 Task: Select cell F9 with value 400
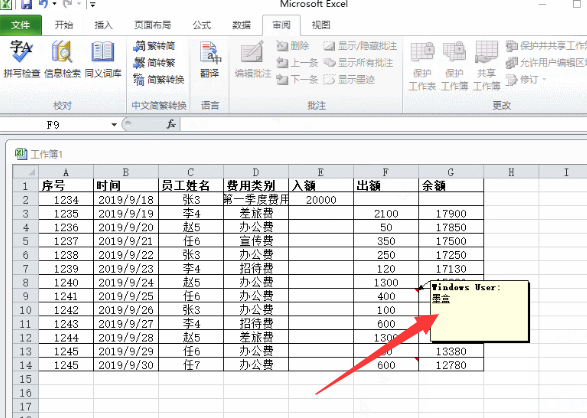click(x=386, y=296)
